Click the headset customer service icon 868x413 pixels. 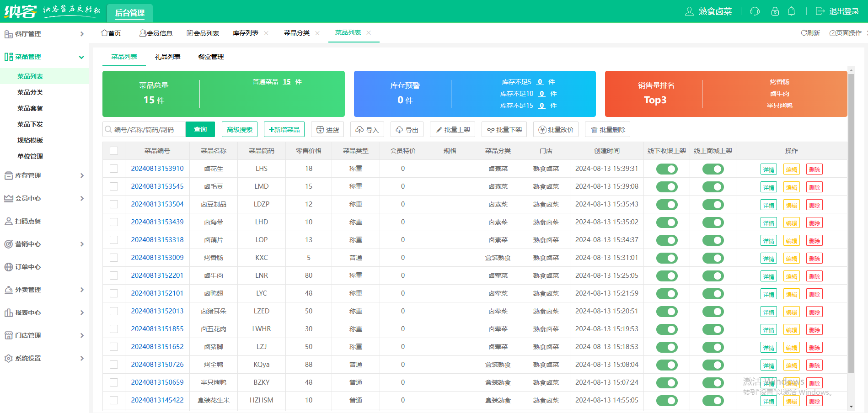[x=755, y=11]
